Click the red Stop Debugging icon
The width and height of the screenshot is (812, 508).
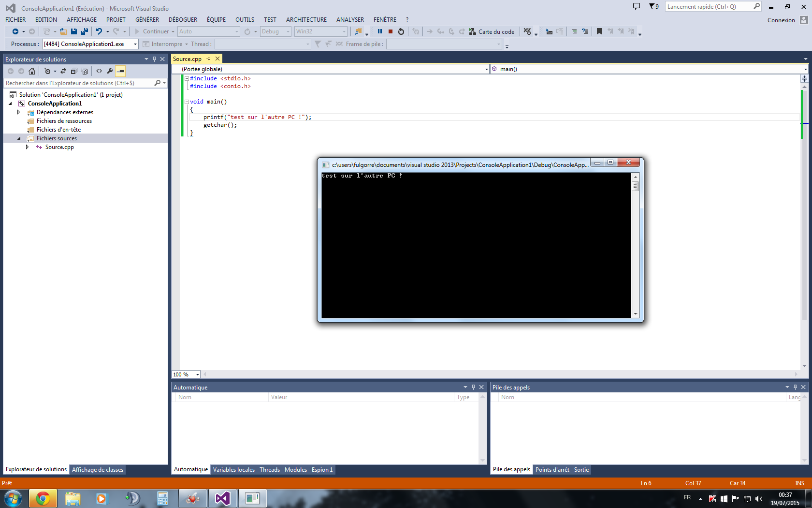391,31
